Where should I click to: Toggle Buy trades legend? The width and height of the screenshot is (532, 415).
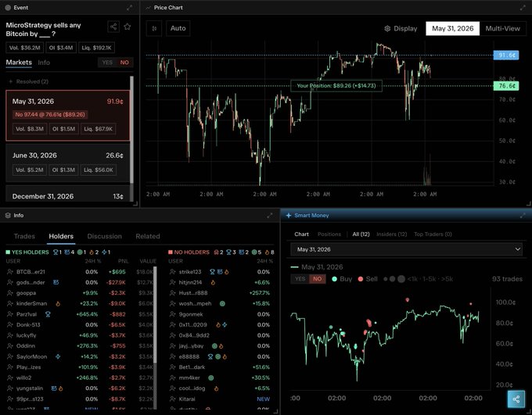point(341,279)
